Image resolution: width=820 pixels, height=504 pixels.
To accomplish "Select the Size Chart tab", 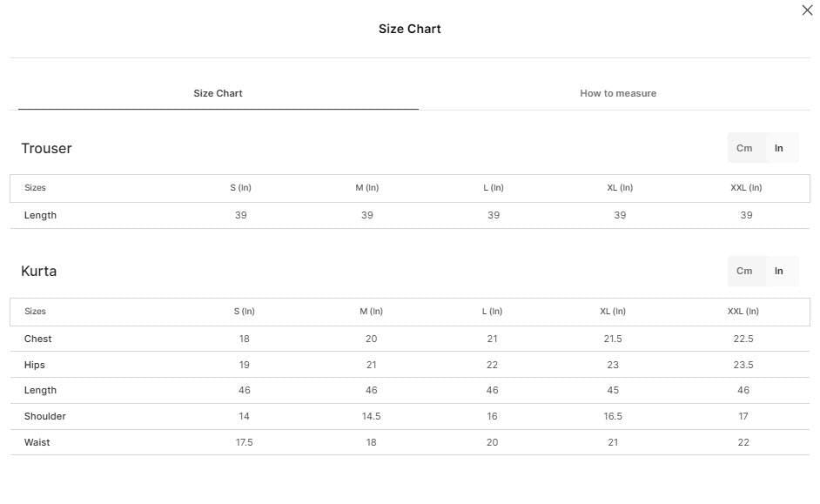I will click(x=218, y=93).
